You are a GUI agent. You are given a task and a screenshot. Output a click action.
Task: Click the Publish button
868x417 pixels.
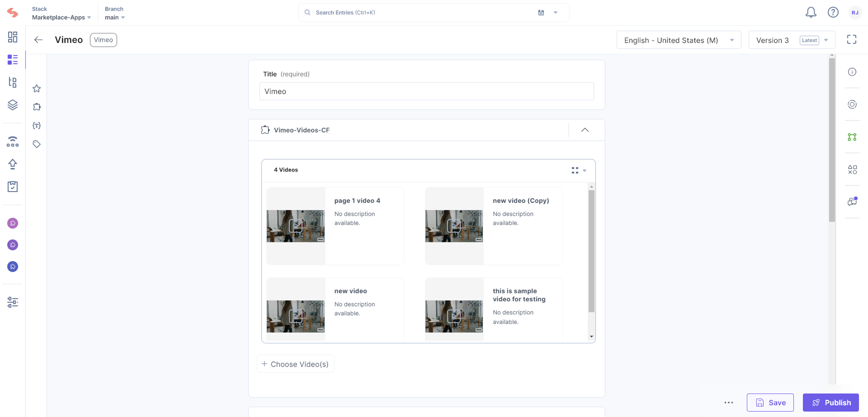point(831,403)
